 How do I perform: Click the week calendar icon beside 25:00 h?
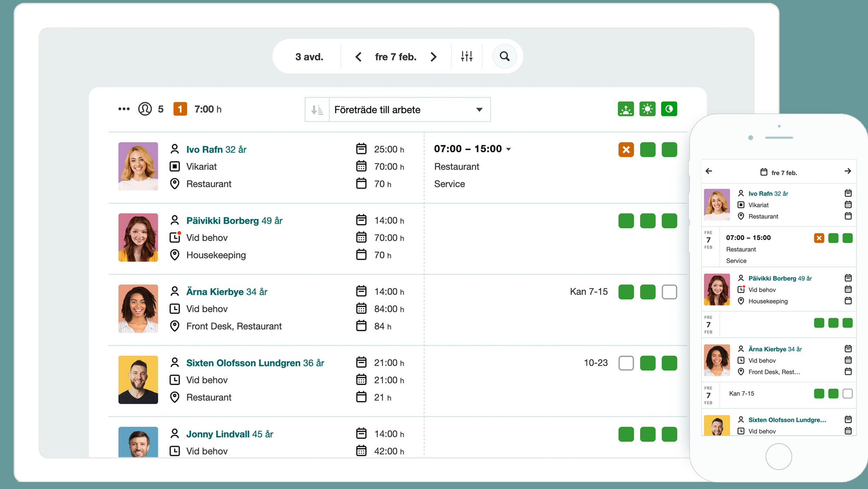point(362,149)
